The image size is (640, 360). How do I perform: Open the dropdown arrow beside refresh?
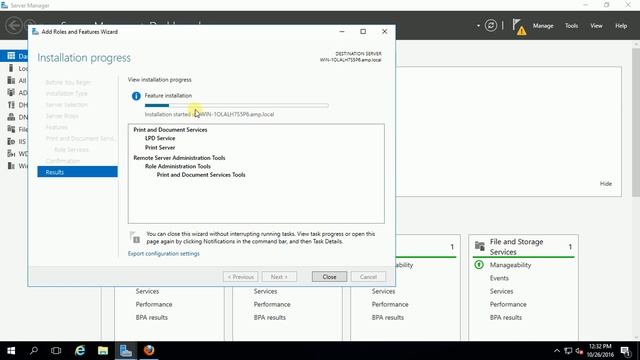[x=478, y=26]
